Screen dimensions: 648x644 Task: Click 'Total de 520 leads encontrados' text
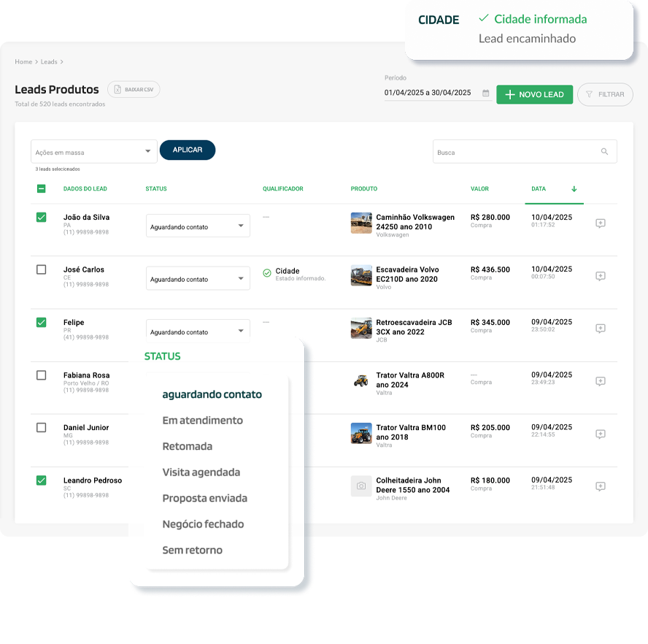coord(60,104)
